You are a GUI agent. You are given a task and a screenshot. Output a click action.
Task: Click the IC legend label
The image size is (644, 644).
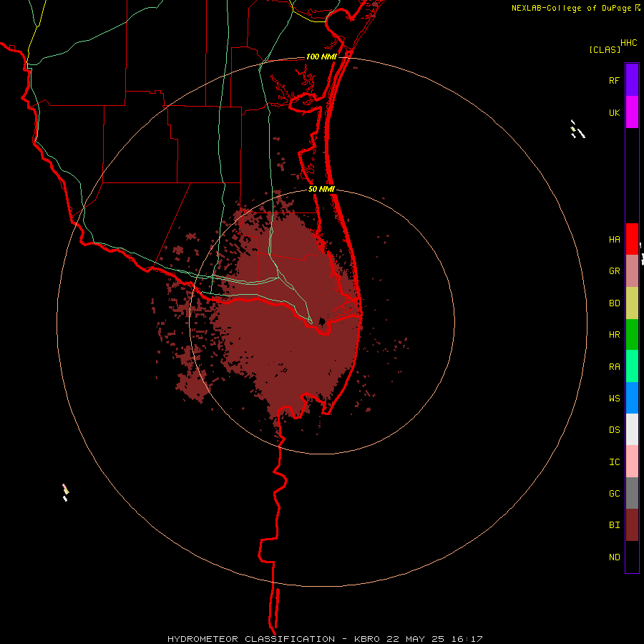click(x=614, y=462)
